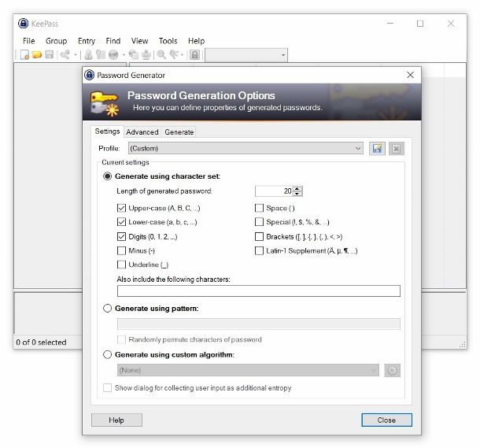This screenshot has width=480, height=448.
Task: Click '0 of 0 selected' status text
Action: (x=42, y=342)
